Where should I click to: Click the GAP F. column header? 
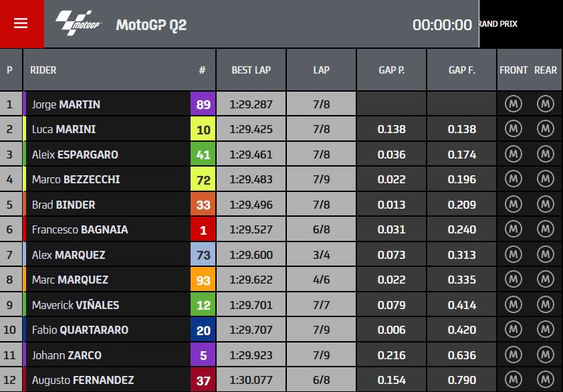point(462,70)
